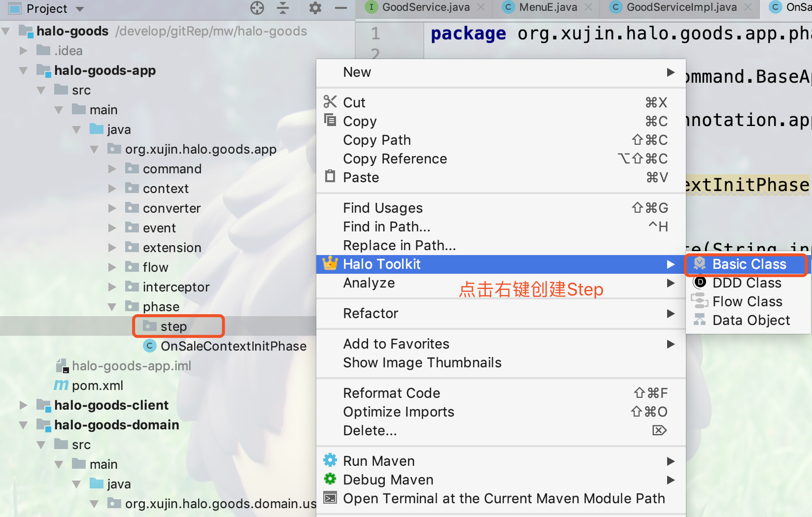Expand the command package
The image size is (812, 517).
coord(112,168)
